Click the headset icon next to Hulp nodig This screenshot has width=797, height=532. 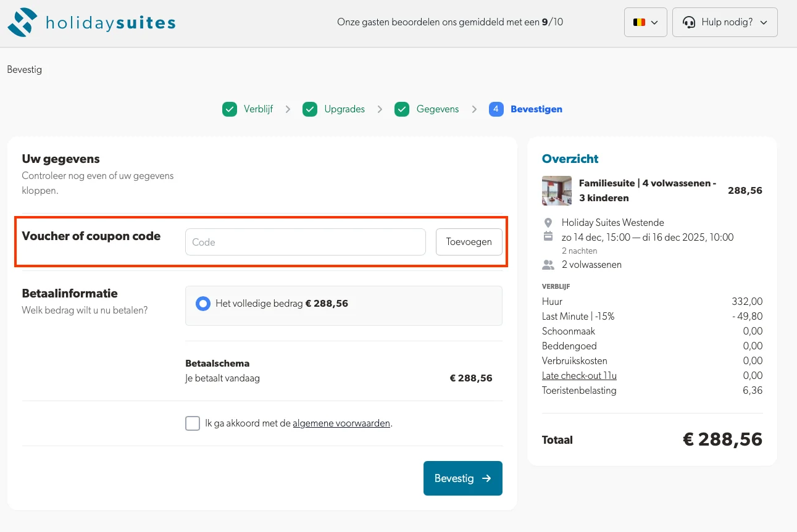pos(689,22)
